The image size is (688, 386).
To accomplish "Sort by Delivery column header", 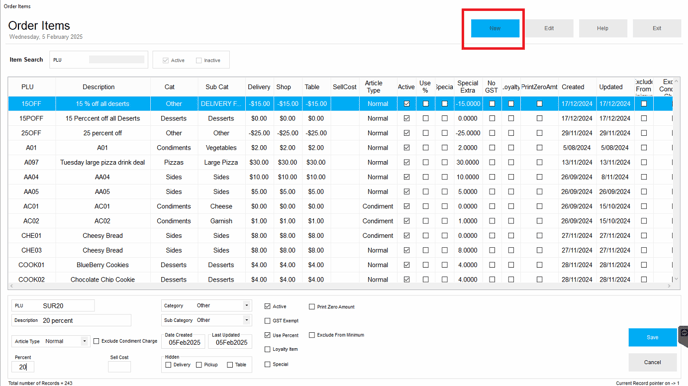I will click(x=259, y=87).
